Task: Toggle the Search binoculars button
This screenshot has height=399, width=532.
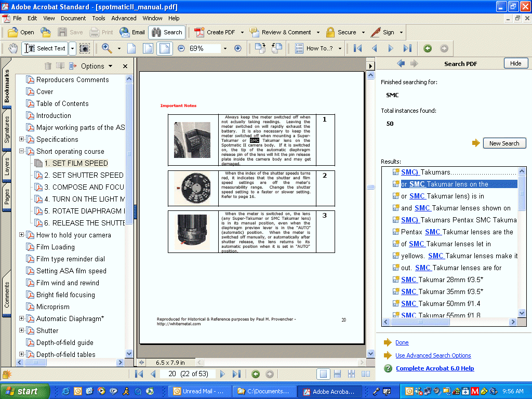Action: (x=167, y=32)
